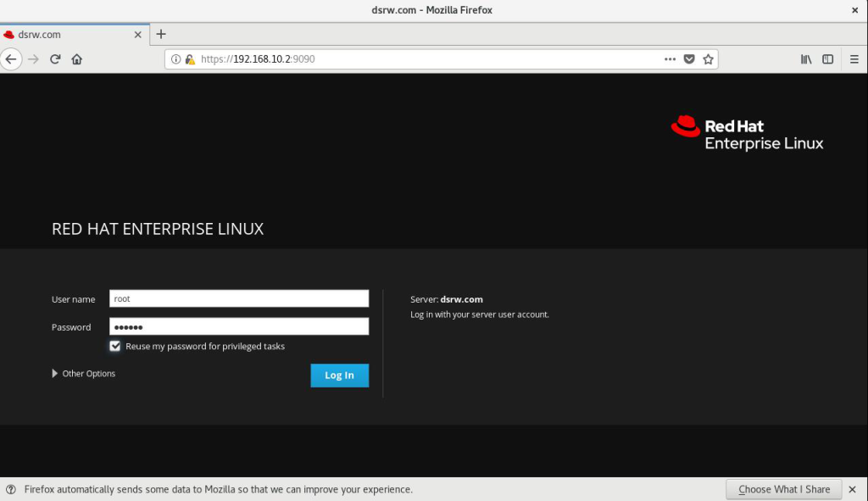Screen dimensions: 868x501
Task: Click the server name dsrw.com text
Action: click(x=461, y=299)
